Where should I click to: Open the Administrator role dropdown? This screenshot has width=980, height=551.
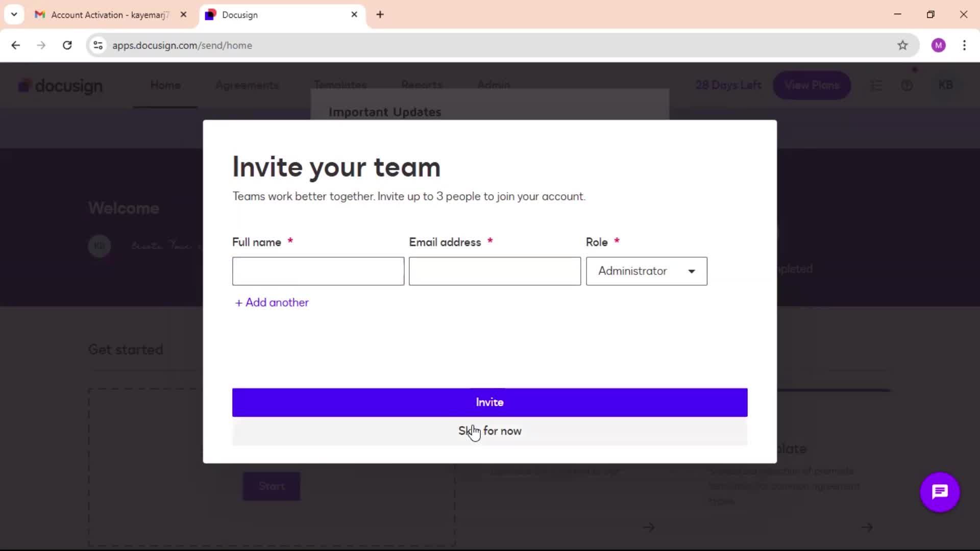click(x=646, y=271)
